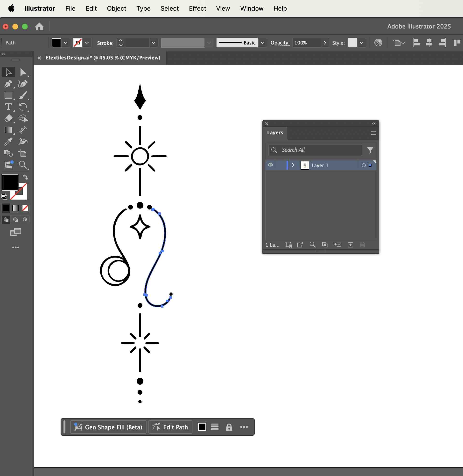Open graphic Style dropdown
The width and height of the screenshot is (463, 476).
click(x=362, y=43)
